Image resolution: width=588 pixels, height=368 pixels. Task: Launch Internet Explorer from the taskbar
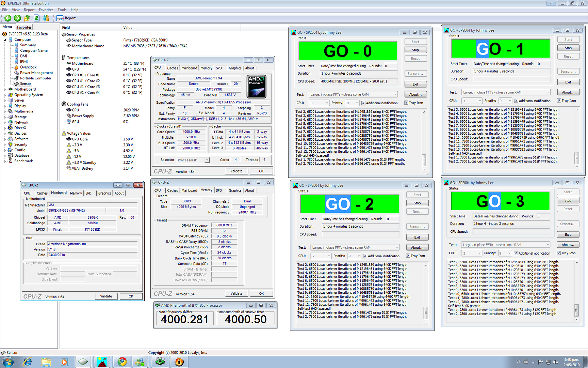tap(28, 362)
